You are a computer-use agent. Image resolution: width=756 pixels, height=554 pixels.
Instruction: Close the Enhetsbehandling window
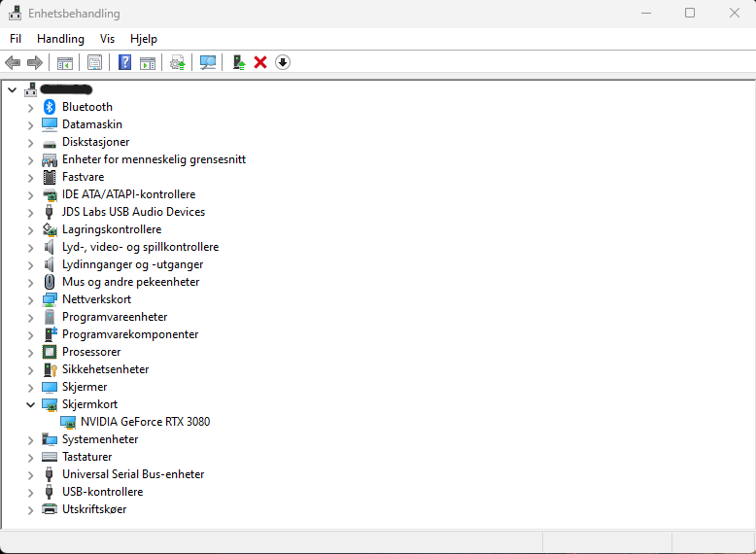point(735,13)
